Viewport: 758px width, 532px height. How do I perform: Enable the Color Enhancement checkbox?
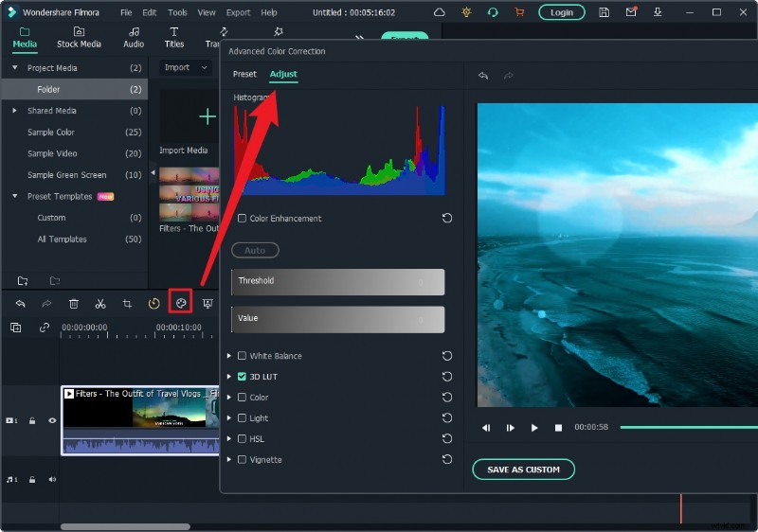(242, 219)
